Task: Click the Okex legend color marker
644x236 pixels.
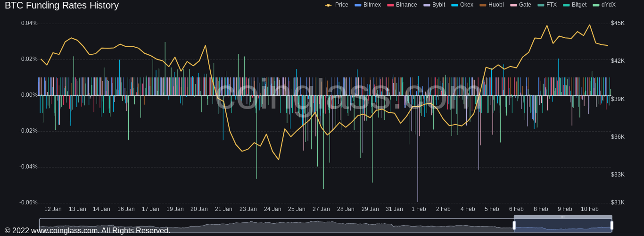Action: coord(454,5)
